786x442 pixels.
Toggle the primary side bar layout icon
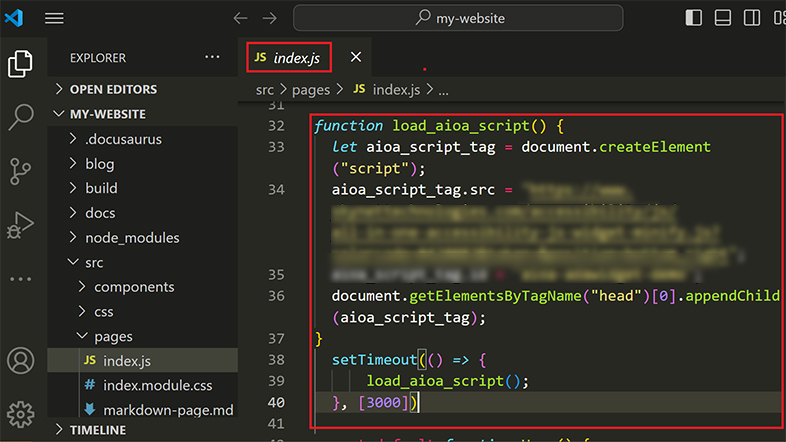[694, 18]
